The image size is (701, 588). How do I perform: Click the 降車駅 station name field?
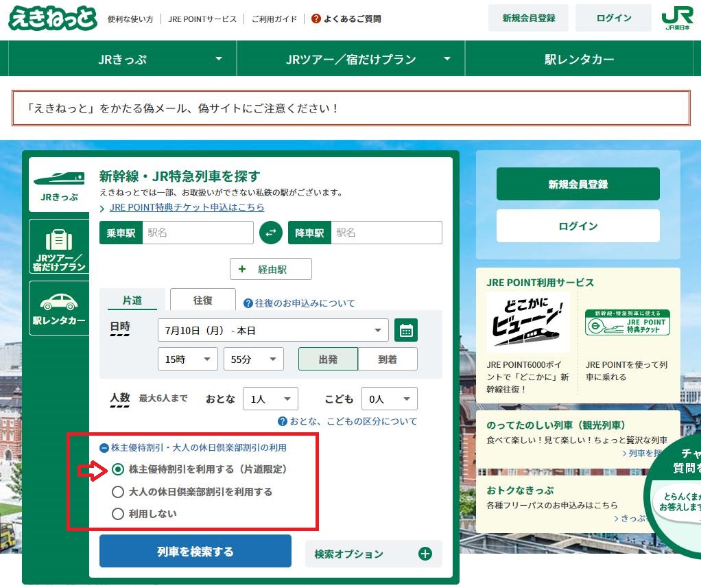[x=386, y=233]
